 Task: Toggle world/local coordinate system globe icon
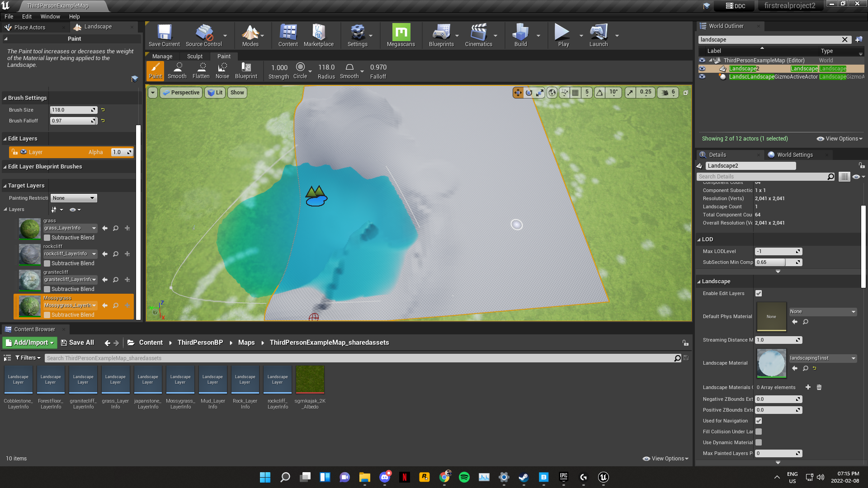[552, 93]
